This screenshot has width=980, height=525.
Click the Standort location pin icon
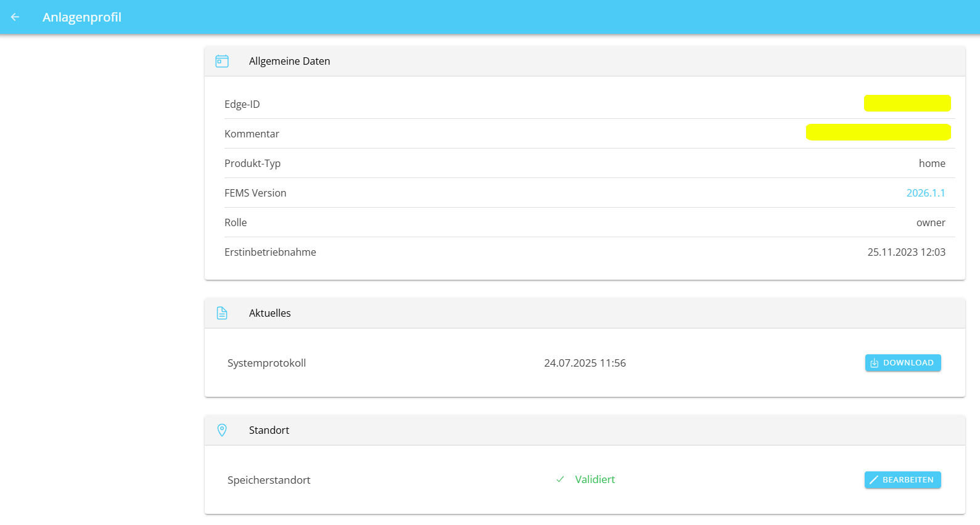click(x=222, y=430)
